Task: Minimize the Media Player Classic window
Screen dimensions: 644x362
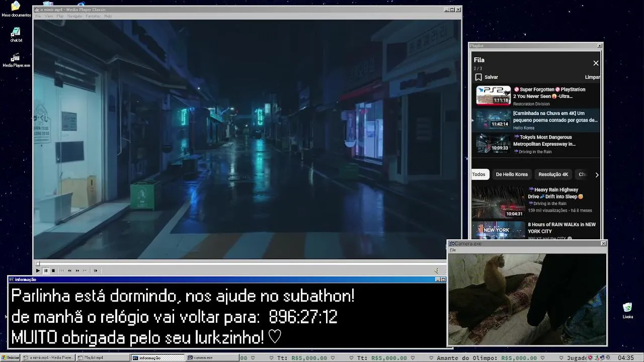Action: pyautogui.click(x=446, y=10)
